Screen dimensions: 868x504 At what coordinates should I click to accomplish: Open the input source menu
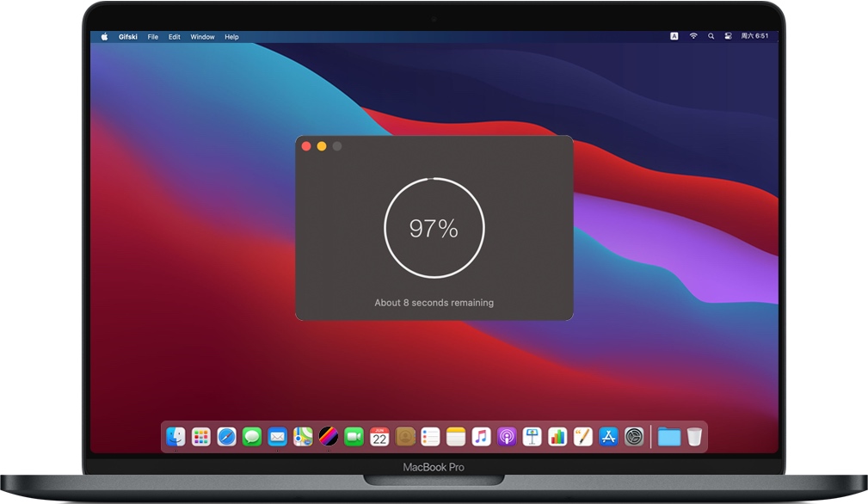click(674, 37)
